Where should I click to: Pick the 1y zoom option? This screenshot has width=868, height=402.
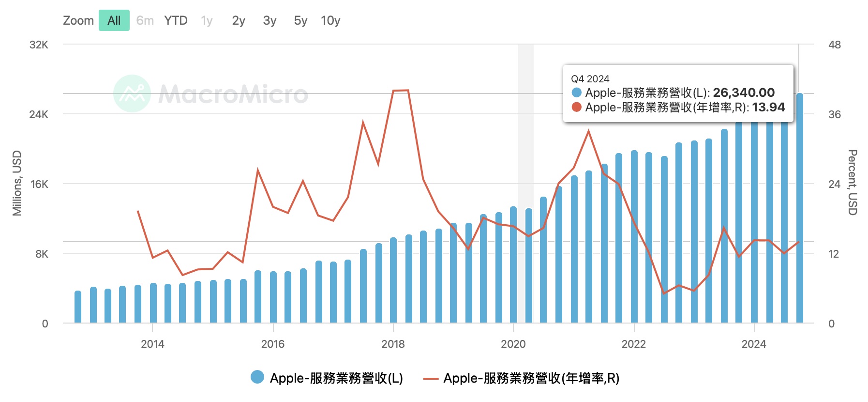click(207, 20)
